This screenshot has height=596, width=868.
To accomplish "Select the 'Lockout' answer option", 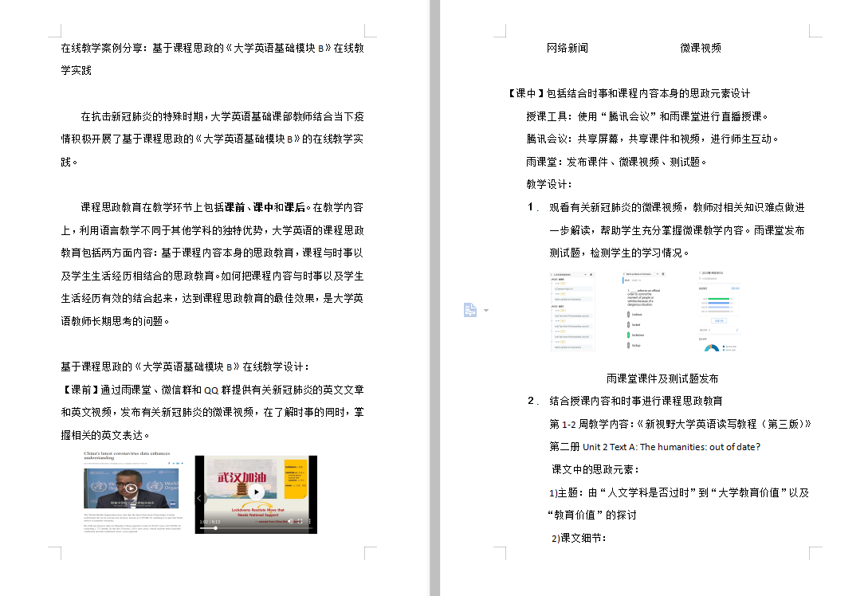I will click(635, 314).
